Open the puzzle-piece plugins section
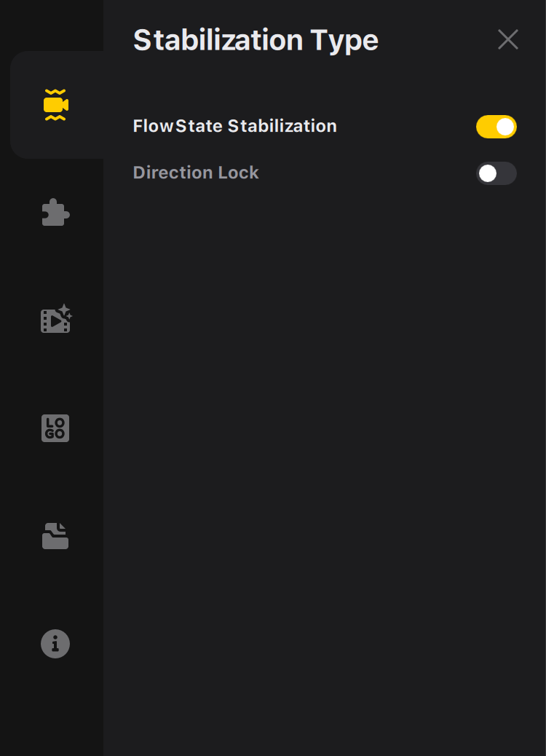546x756 pixels. point(56,212)
